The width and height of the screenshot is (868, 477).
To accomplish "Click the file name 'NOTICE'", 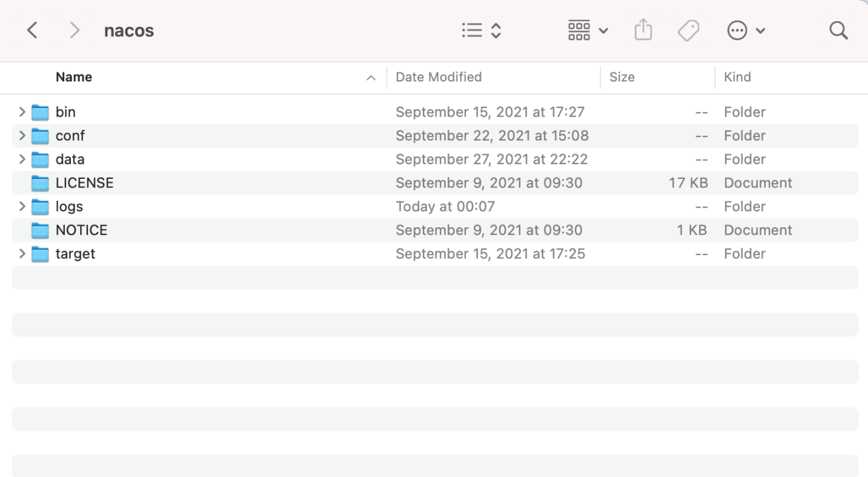I will pos(81,230).
